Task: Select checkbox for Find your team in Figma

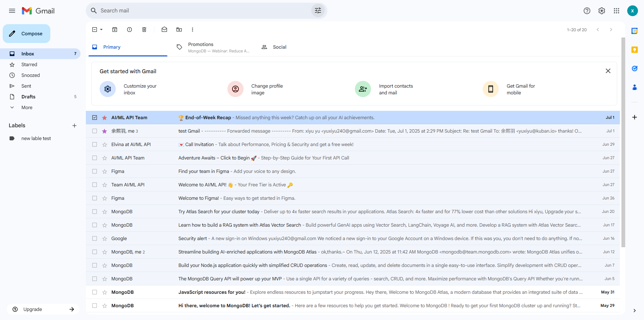Action: 95,171
